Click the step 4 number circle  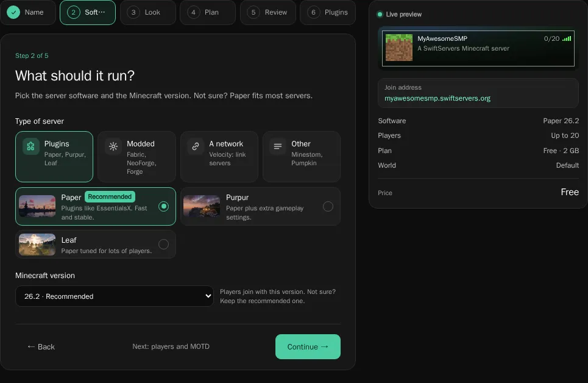click(194, 12)
